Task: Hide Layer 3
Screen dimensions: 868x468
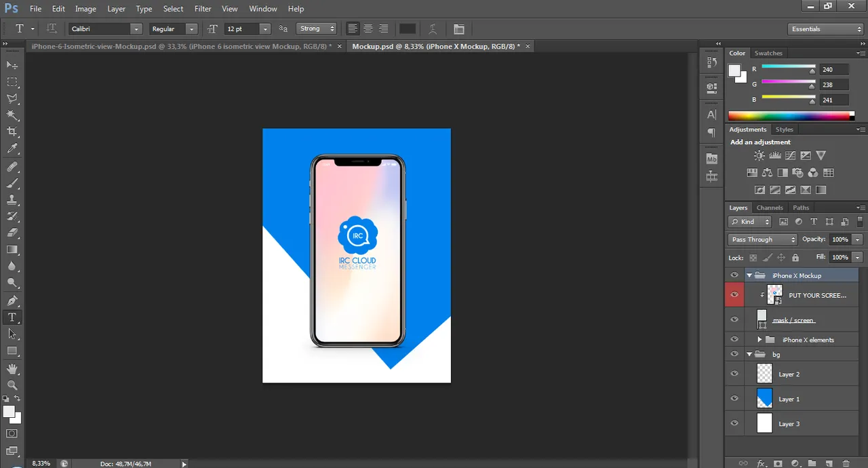Action: (734, 423)
